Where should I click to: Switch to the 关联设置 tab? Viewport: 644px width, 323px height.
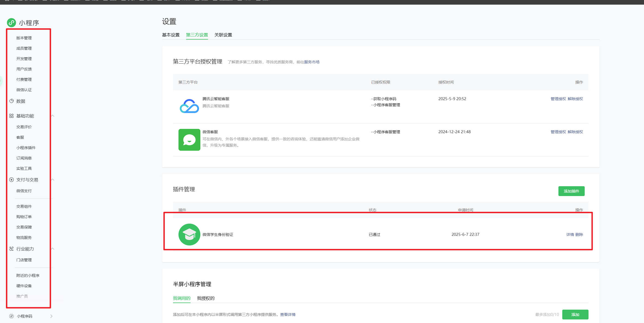pyautogui.click(x=223, y=35)
